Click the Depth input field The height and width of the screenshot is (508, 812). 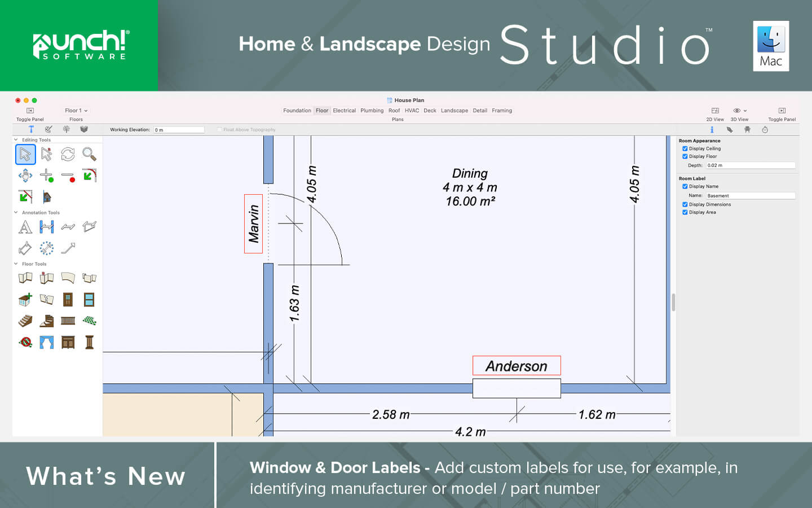coord(751,165)
